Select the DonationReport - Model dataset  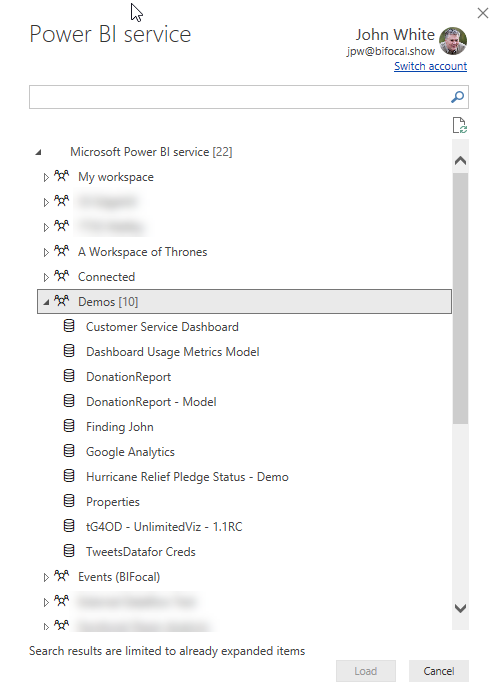coord(151,402)
